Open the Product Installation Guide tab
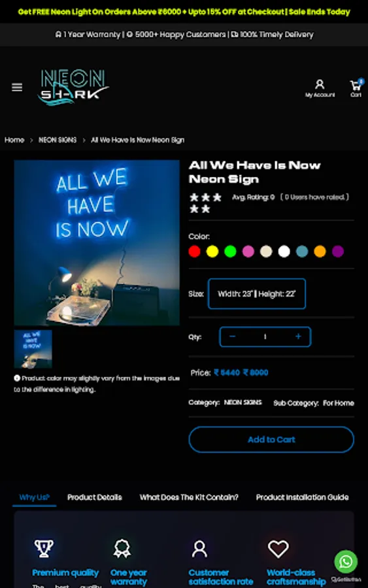The width and height of the screenshot is (368, 588). (303, 497)
